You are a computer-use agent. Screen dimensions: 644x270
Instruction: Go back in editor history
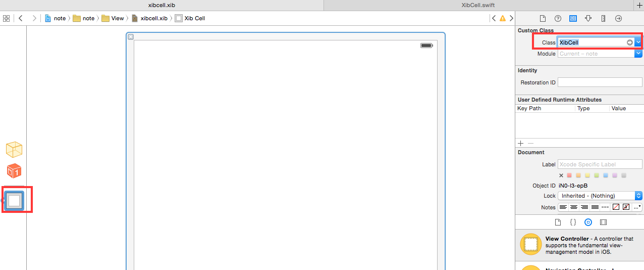[21, 18]
